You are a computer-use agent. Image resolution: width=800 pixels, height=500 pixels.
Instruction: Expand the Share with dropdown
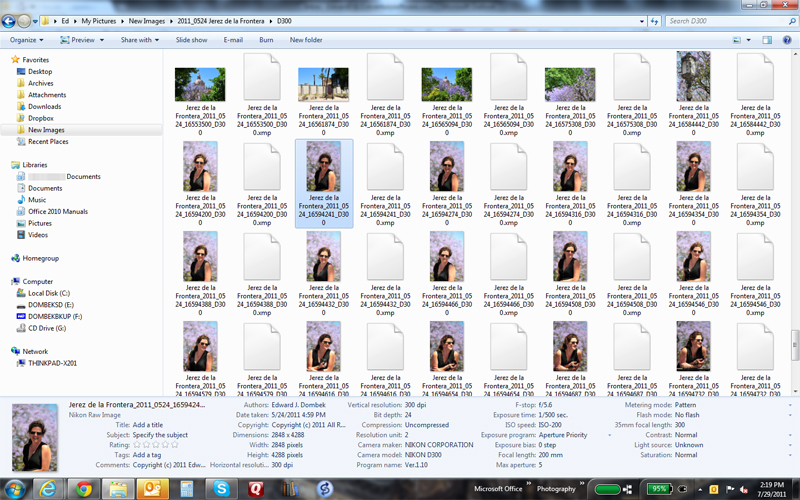140,40
